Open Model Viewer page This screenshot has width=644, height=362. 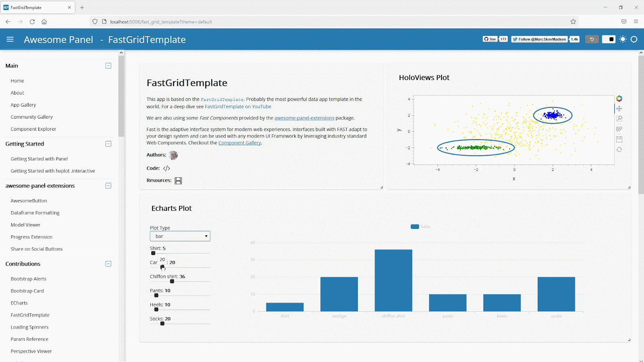(26, 225)
